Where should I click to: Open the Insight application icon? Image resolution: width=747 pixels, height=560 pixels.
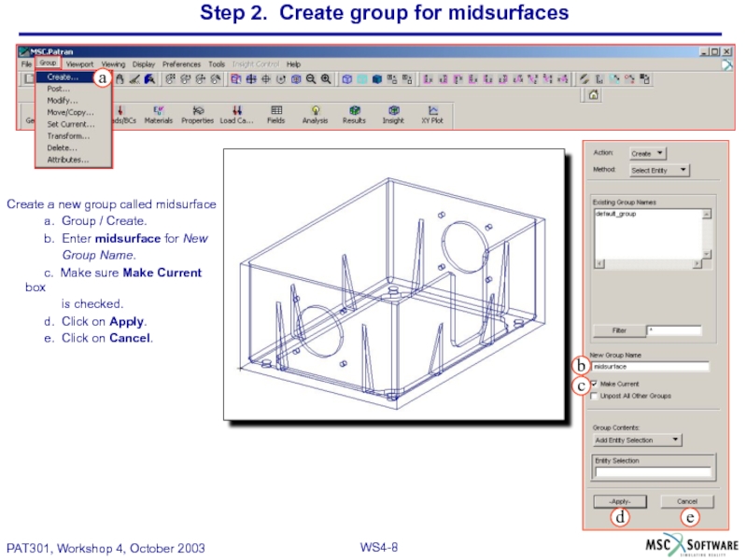[393, 115]
